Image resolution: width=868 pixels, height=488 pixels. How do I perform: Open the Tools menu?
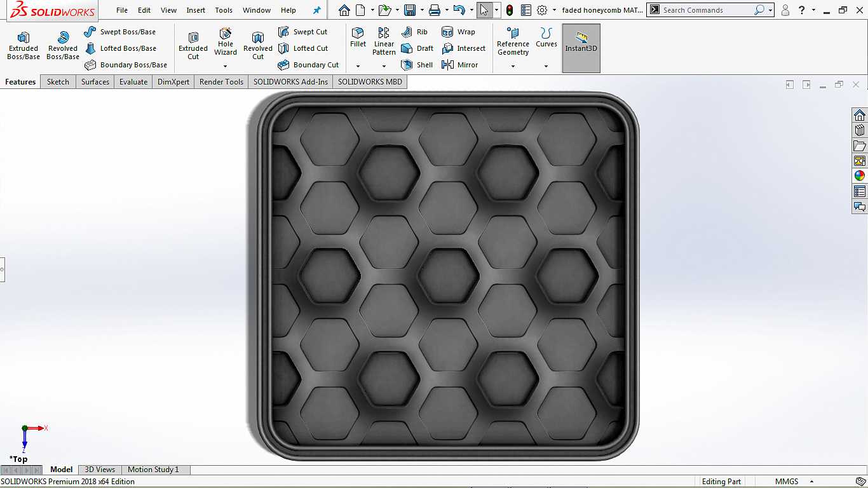(x=224, y=10)
